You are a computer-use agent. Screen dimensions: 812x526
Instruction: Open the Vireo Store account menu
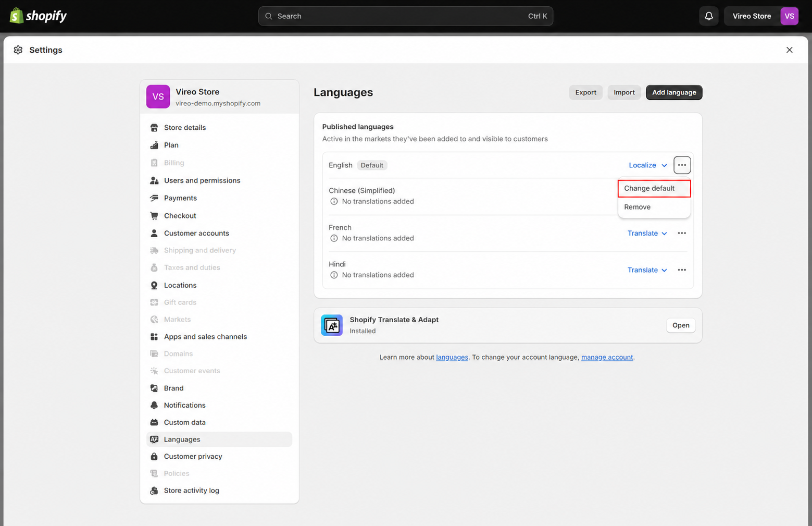pos(761,16)
